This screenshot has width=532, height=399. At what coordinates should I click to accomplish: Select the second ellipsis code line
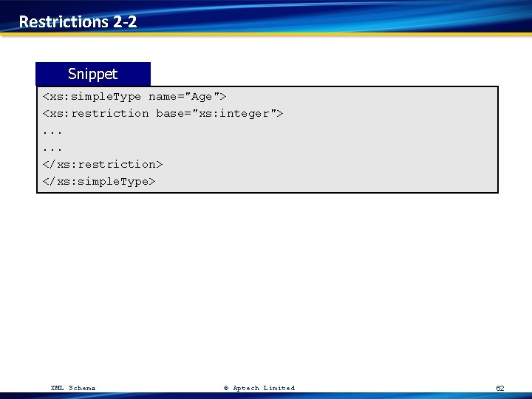pyautogui.click(x=52, y=149)
